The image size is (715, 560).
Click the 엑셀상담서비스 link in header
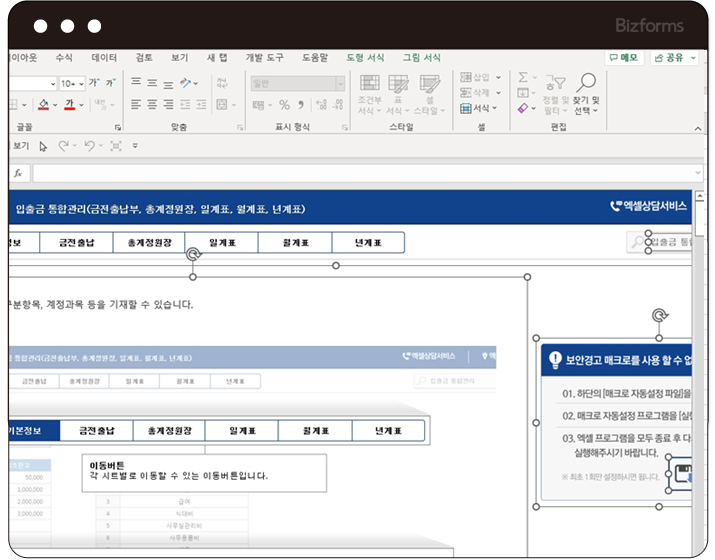648,207
